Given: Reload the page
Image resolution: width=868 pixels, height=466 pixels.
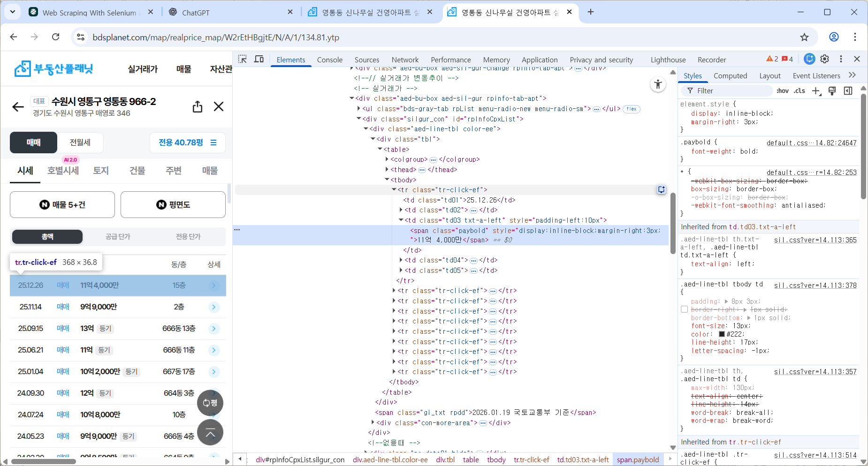Looking at the screenshot, I should [55, 37].
